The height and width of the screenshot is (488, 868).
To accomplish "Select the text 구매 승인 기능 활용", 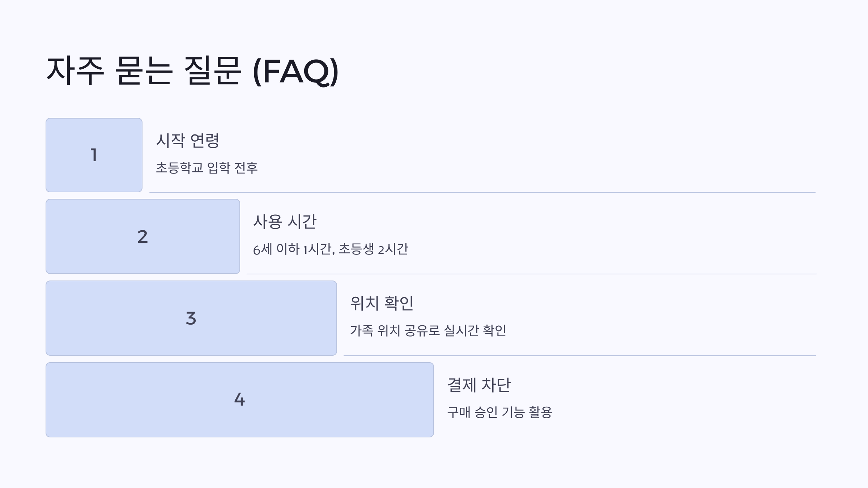I will [x=499, y=412].
